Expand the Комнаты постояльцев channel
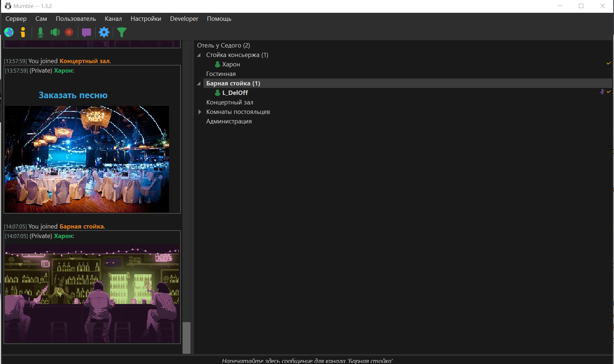This screenshot has height=364, width=614. pyautogui.click(x=199, y=112)
